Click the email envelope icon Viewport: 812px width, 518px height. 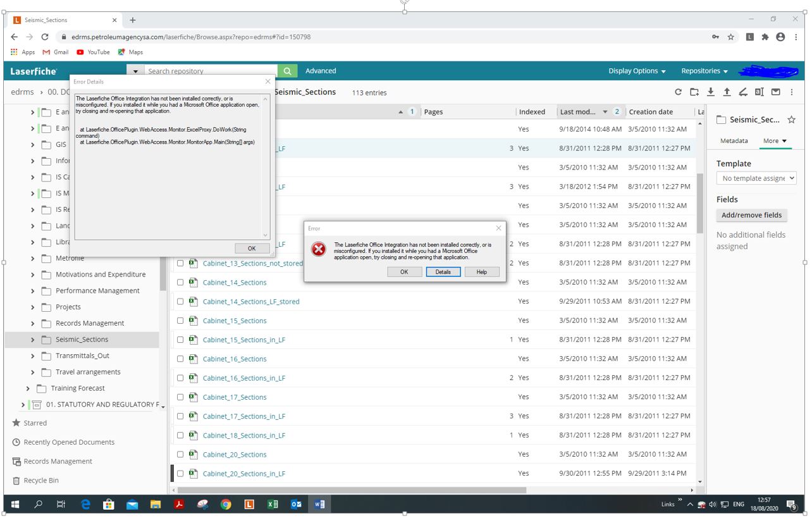point(775,92)
